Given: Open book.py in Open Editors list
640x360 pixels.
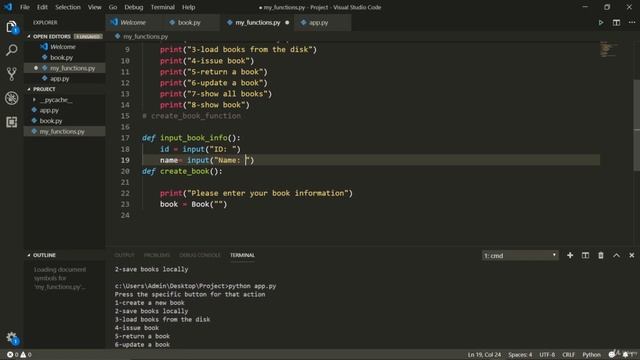Looking at the screenshot, I should (64, 58).
